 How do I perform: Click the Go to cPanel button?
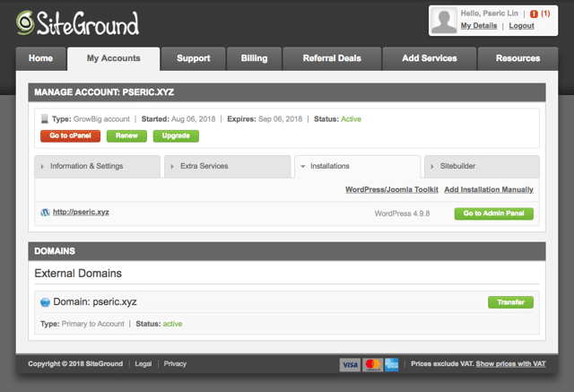[x=70, y=135]
